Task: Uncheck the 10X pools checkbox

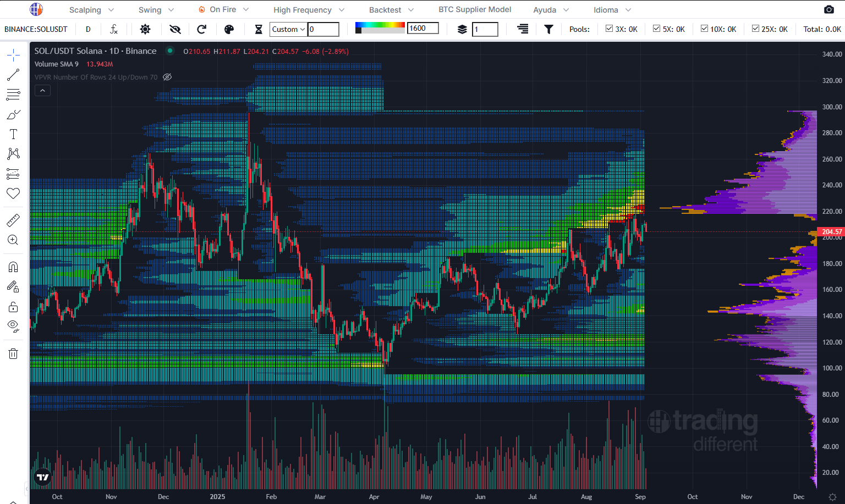Action: pyautogui.click(x=704, y=29)
